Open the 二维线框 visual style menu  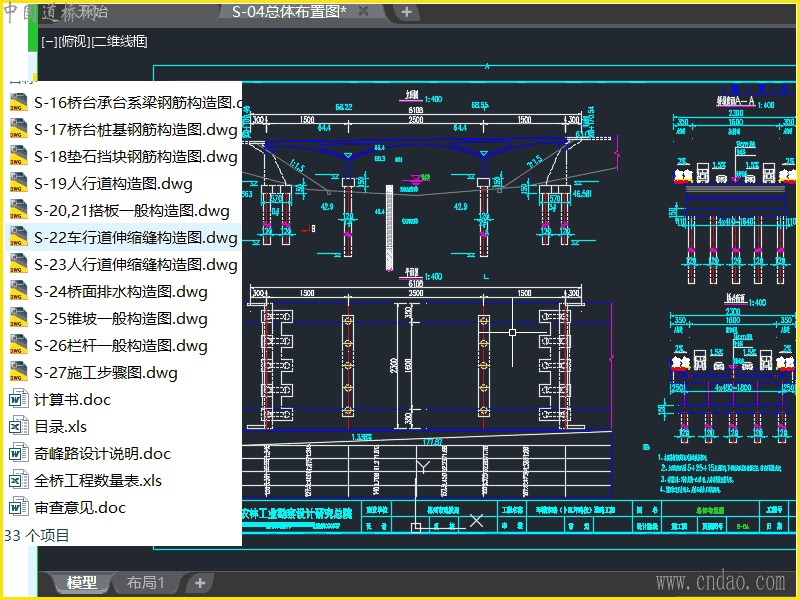(x=119, y=42)
